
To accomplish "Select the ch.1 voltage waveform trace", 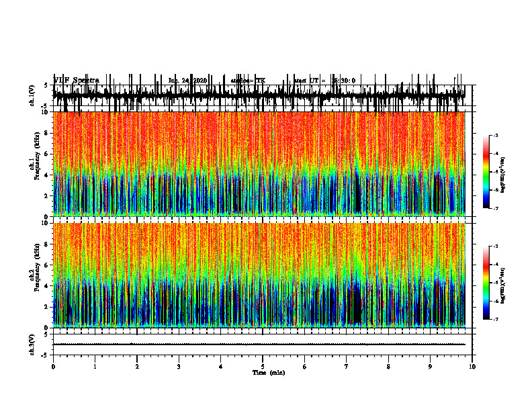I will 259,95.
